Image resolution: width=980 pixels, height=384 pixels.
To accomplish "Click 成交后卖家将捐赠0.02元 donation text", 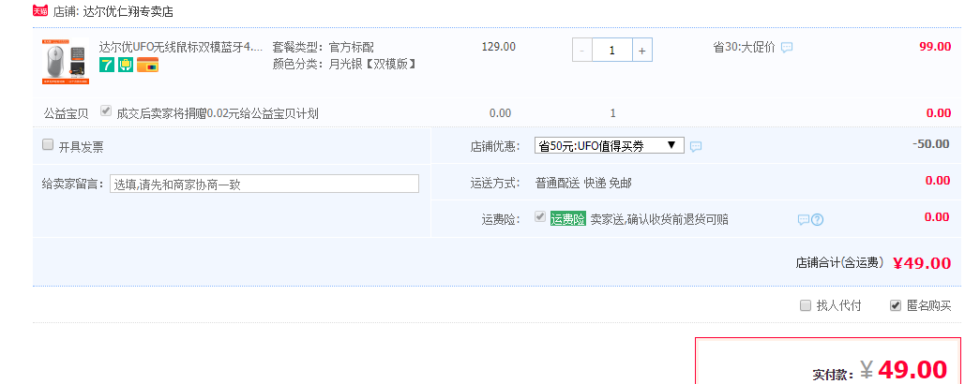I will tap(218, 113).
